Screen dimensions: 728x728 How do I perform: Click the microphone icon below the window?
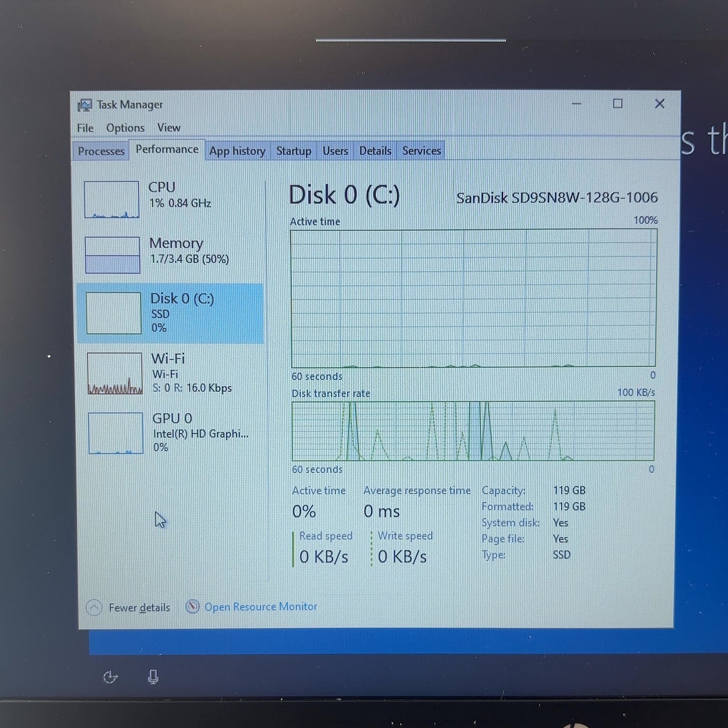click(x=154, y=677)
